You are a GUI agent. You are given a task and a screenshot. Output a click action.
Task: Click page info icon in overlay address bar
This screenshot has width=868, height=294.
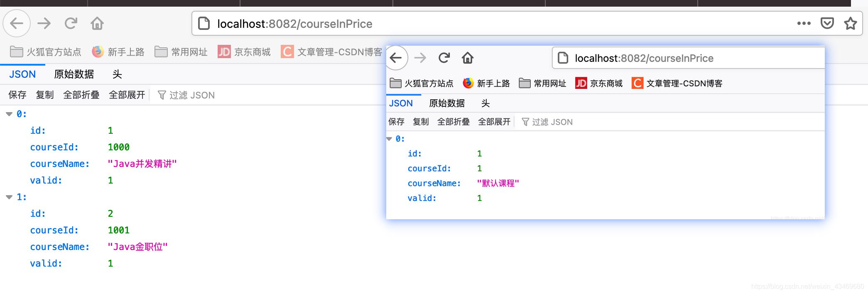563,58
